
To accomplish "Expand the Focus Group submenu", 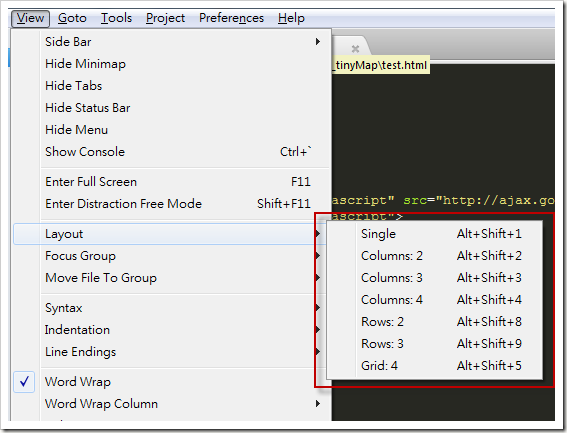I will 170,256.
